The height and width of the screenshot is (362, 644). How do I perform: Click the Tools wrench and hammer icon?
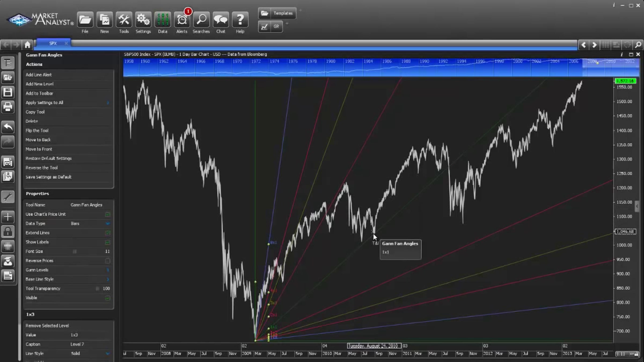(124, 20)
